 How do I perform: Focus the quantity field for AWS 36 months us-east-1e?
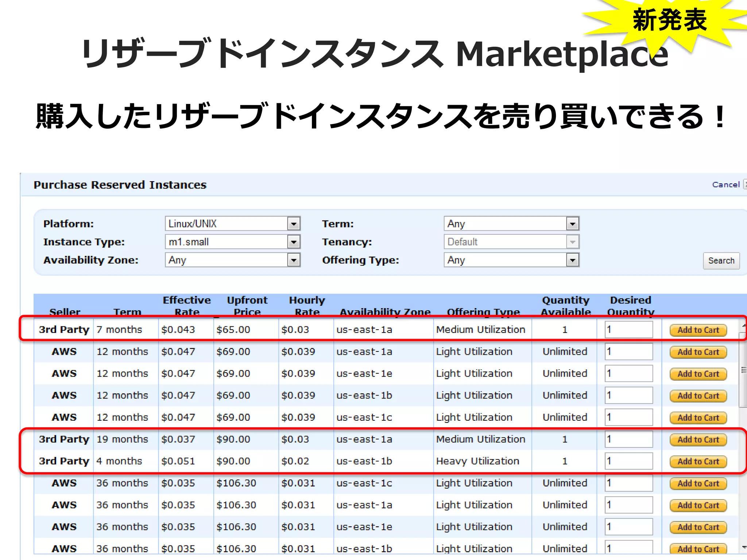(629, 526)
